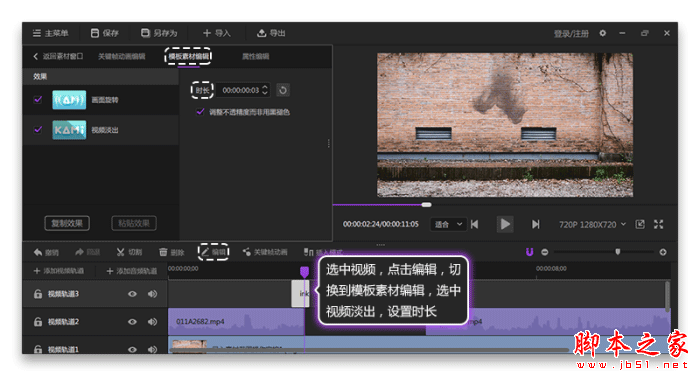Open 关键帧动画 keyframe animation tool
700x376 pixels.
(265, 252)
